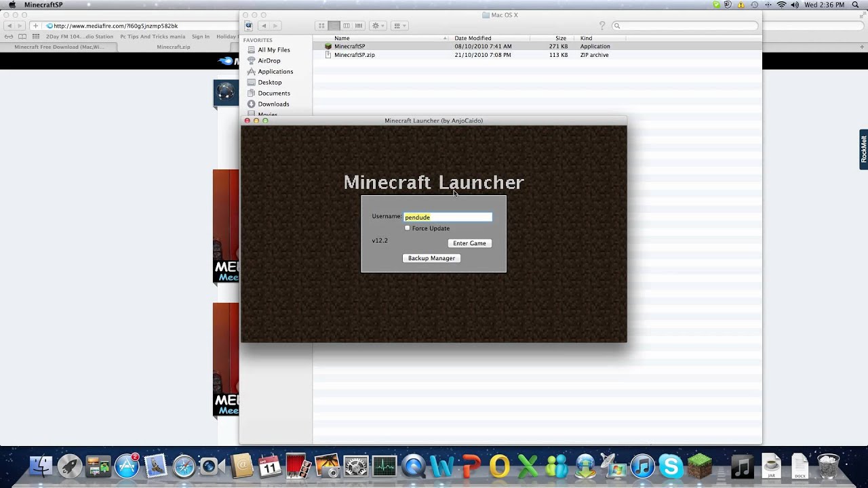Image resolution: width=868 pixels, height=488 pixels.
Task: Open the MinecraftSP menu in menu bar
Action: click(43, 5)
